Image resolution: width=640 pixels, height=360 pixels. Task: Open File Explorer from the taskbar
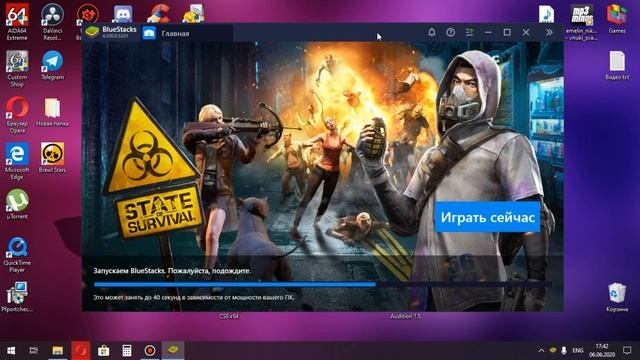(58, 350)
